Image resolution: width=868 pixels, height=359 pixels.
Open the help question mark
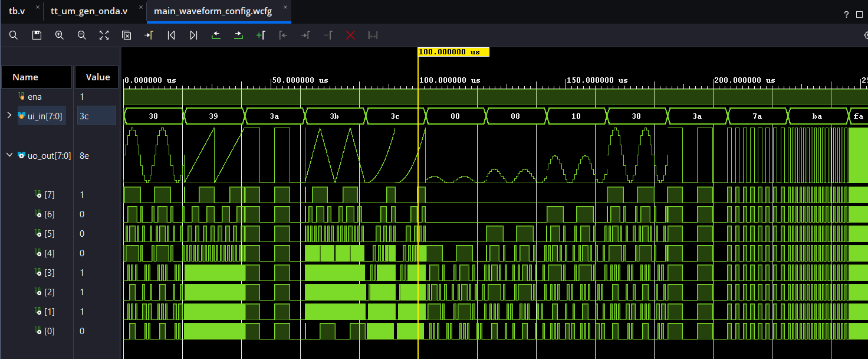[x=846, y=14]
